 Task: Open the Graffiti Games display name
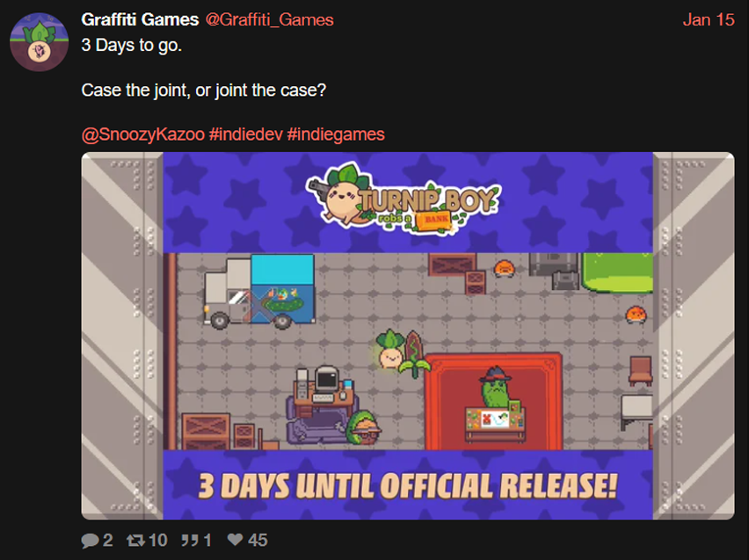140,19
